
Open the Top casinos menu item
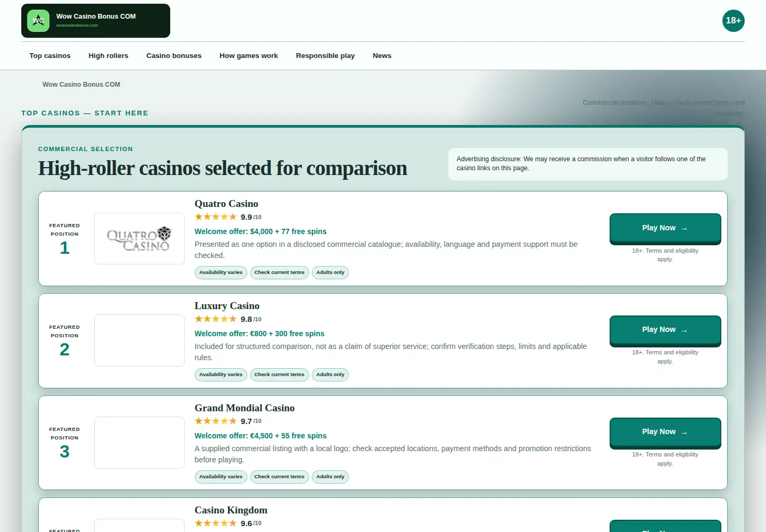(50, 56)
